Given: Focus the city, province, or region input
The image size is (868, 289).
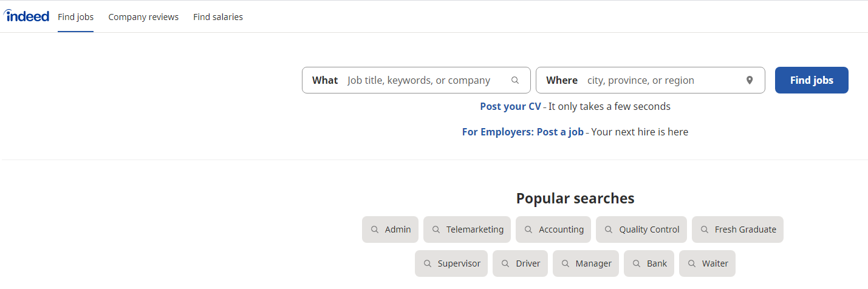Looking at the screenshot, I should [662, 80].
